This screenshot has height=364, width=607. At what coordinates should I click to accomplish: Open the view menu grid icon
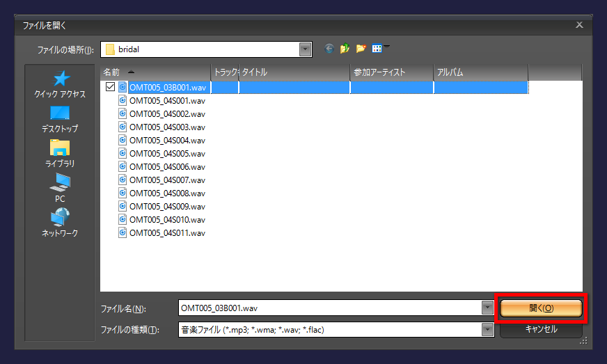(377, 49)
